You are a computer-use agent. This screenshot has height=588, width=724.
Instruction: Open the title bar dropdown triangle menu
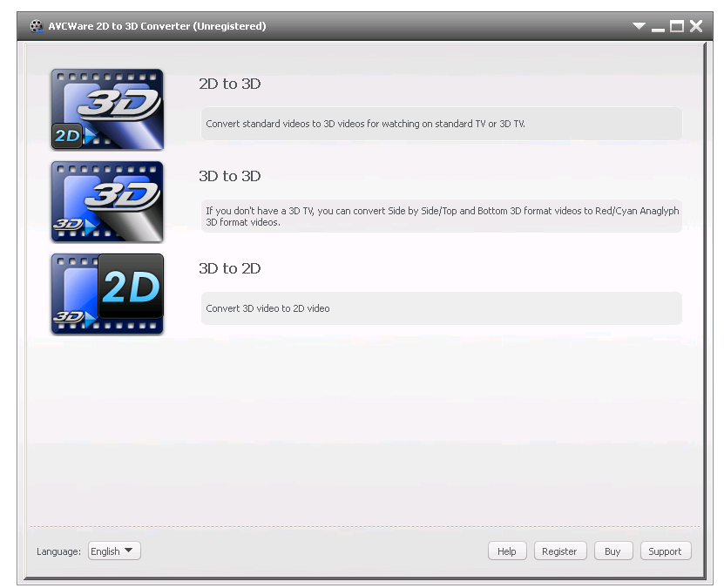639,26
